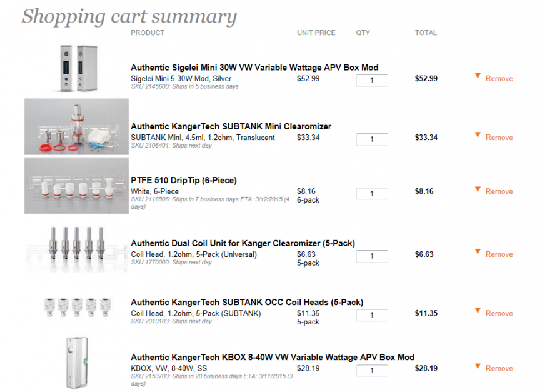Click quantity field for SUBTANK Mini Clearomizer
547x392 pixels.
point(372,139)
